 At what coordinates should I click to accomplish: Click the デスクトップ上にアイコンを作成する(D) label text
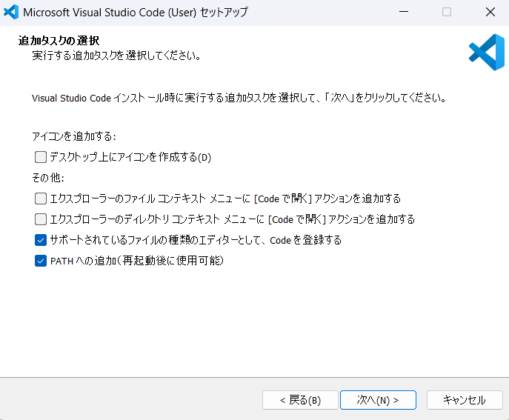pyautogui.click(x=130, y=157)
